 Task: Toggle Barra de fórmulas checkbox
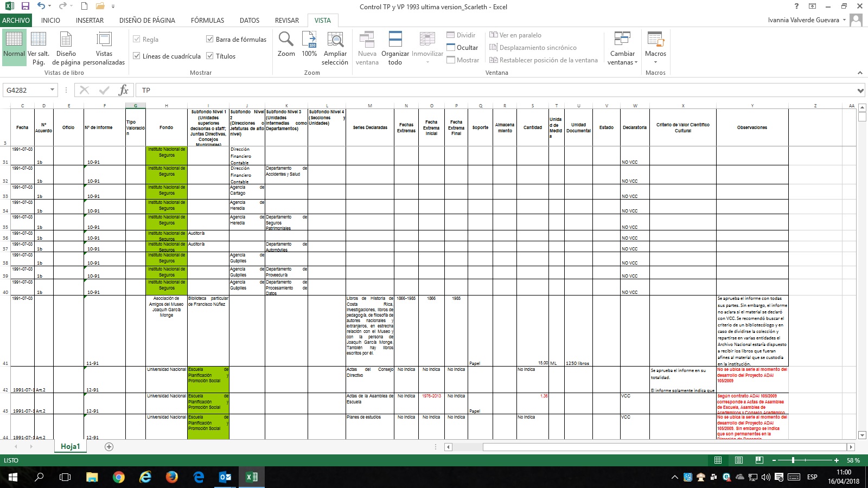[210, 40]
